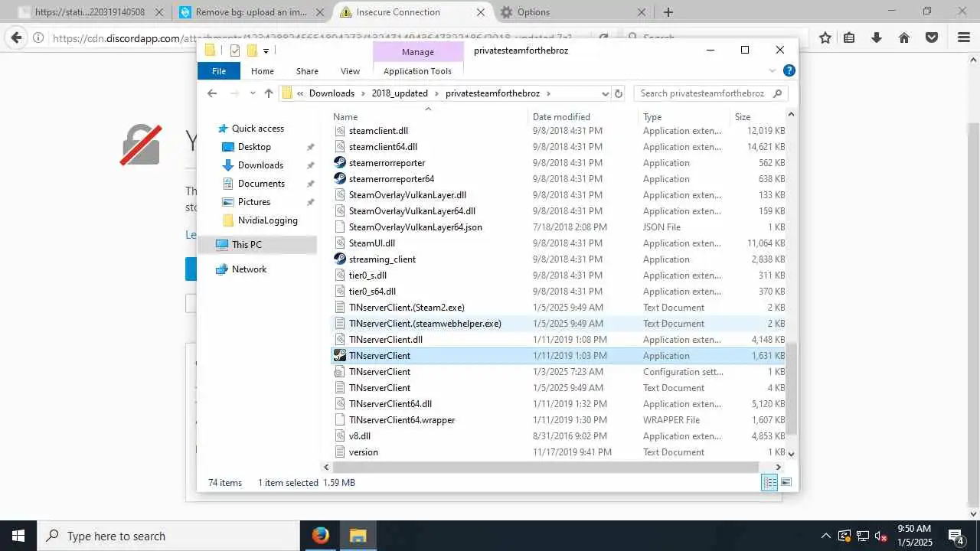The width and height of the screenshot is (980, 551).
Task: Click the Search privatesteamforthebroz box
Action: [x=710, y=93]
